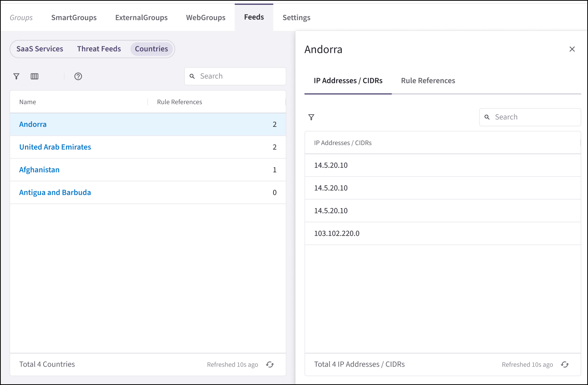Click the filter icon above the countries table

(16, 76)
